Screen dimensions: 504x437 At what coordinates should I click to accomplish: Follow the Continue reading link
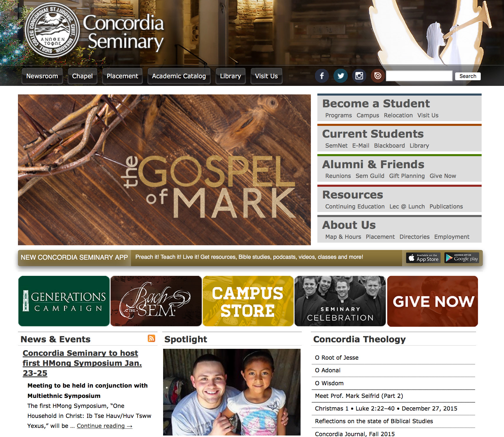click(105, 426)
